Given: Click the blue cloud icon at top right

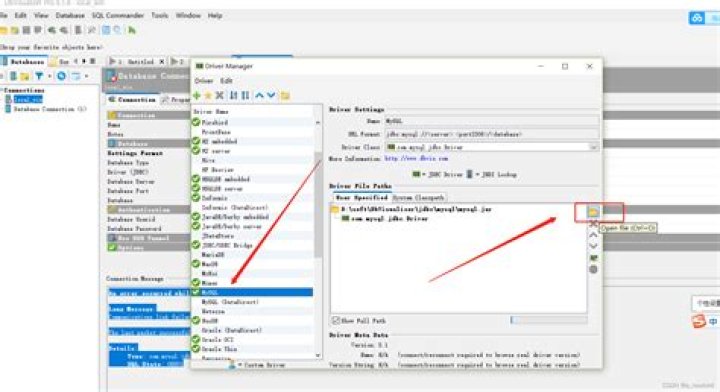Looking at the screenshot, I should pyautogui.click(x=697, y=18).
